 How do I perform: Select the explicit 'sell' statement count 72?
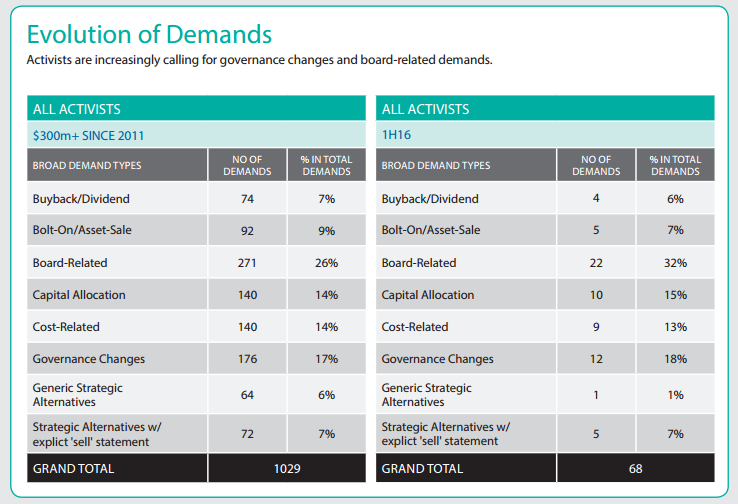pos(247,434)
